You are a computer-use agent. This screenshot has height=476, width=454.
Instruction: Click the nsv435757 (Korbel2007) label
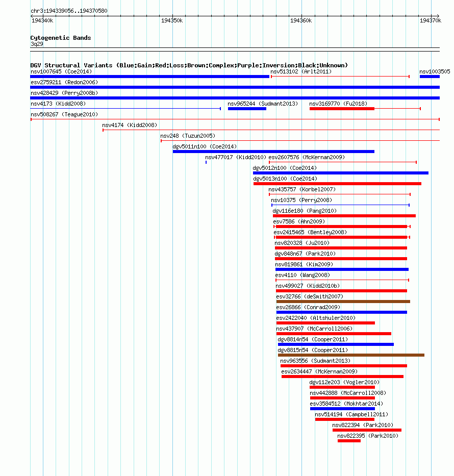302,189
